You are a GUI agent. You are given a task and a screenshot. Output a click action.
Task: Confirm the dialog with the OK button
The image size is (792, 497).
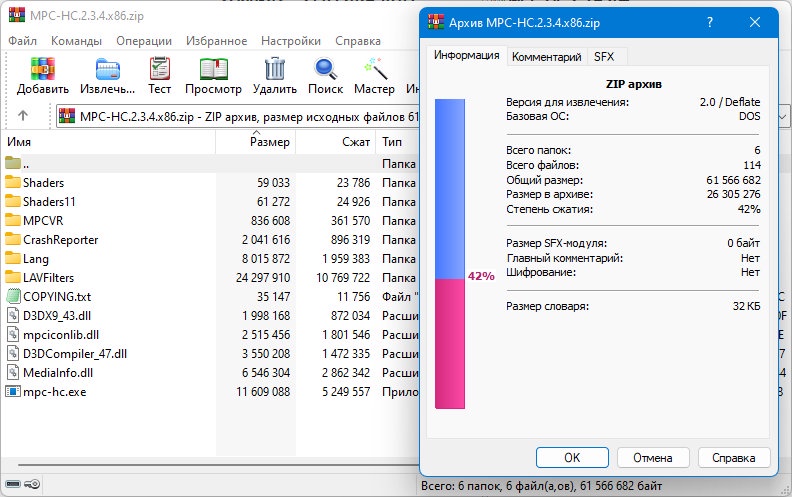[572, 458]
